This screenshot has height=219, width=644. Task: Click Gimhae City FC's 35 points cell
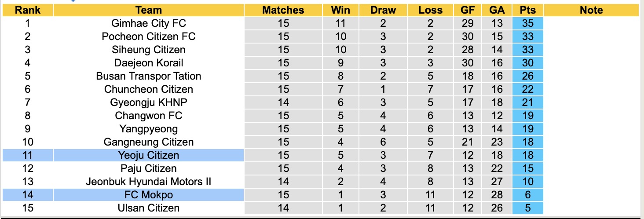pyautogui.click(x=527, y=23)
